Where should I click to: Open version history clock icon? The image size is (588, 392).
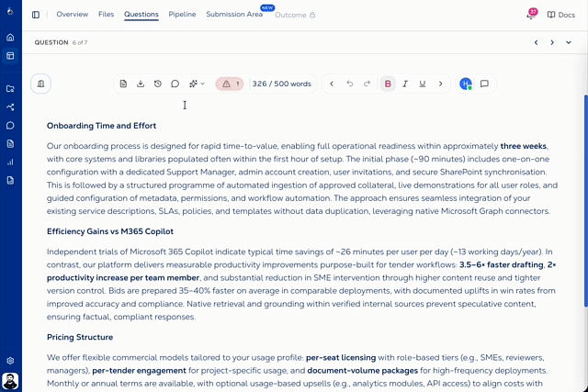coord(158,84)
